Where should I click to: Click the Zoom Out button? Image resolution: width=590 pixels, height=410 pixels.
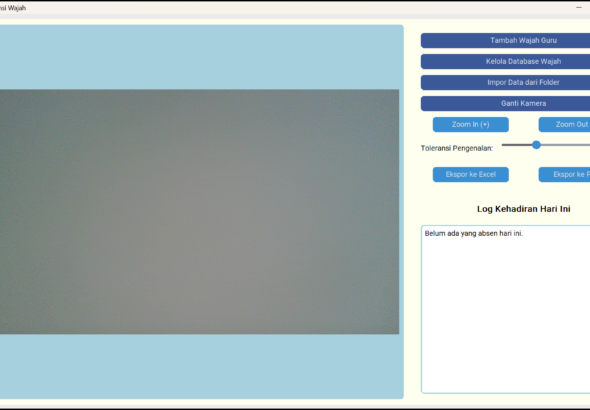click(564, 125)
